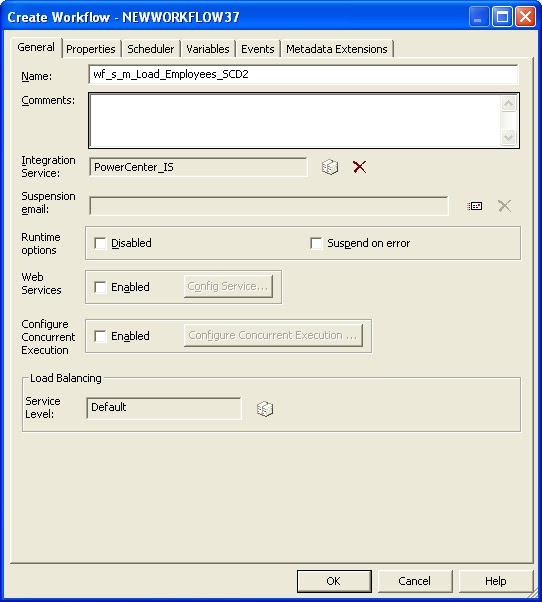The image size is (542, 602).
Task: Enable Suspend on error checkbox
Action: point(316,243)
